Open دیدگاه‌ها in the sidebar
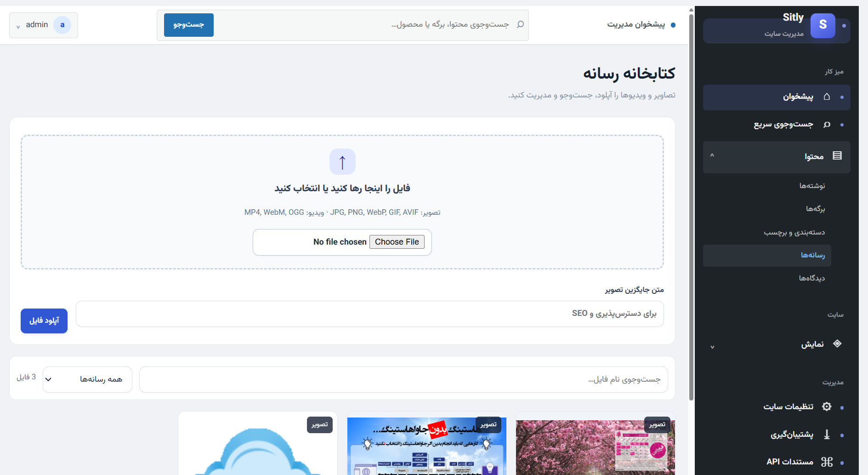Screen dimensions: 868x475 coord(811,278)
